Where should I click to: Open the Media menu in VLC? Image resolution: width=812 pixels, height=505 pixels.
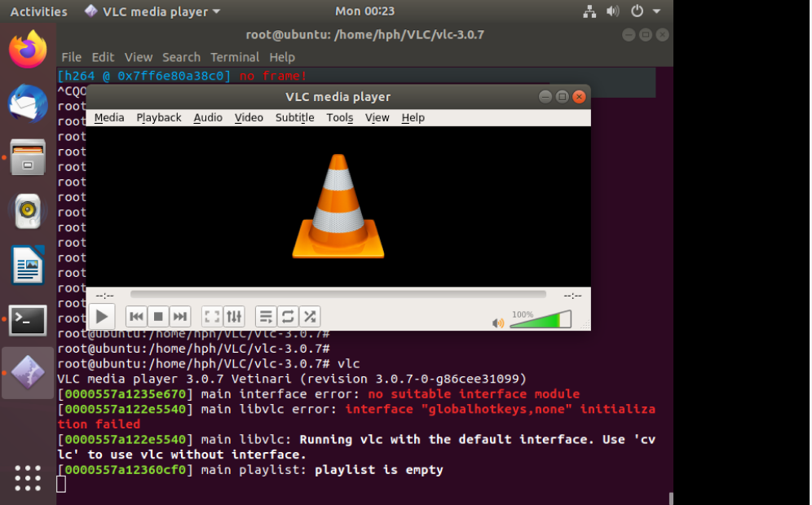tap(109, 118)
